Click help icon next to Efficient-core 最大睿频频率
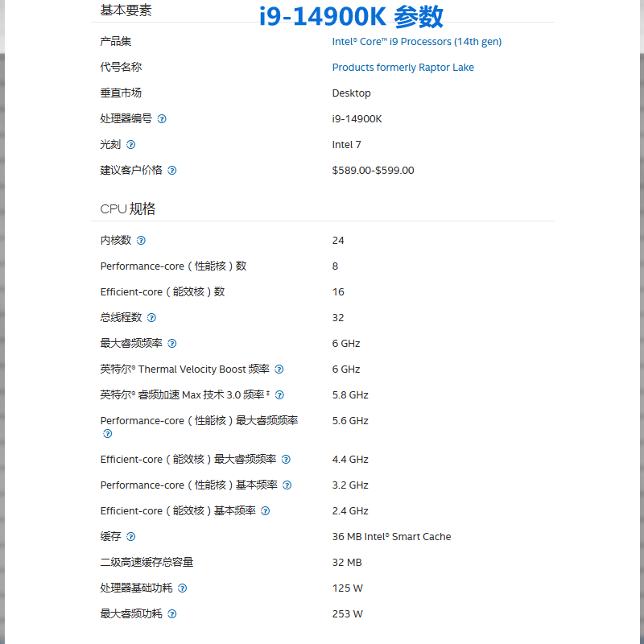The image size is (644, 644). coord(286,460)
